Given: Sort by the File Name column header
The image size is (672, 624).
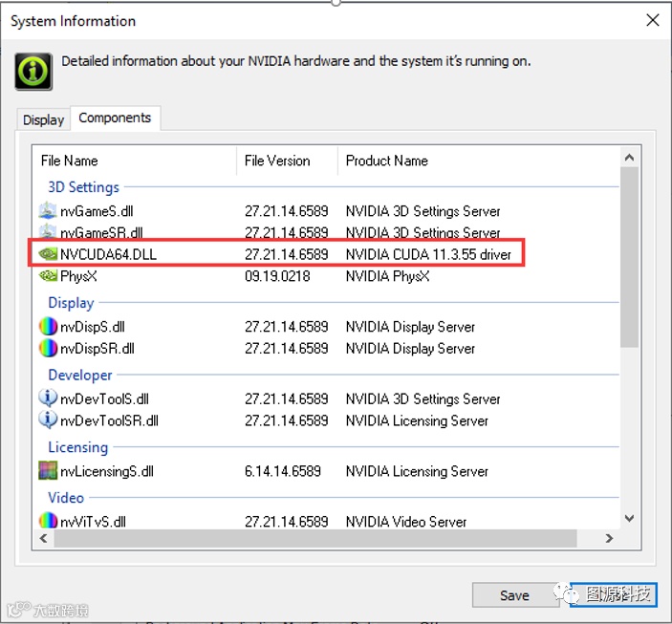Looking at the screenshot, I should click(70, 161).
